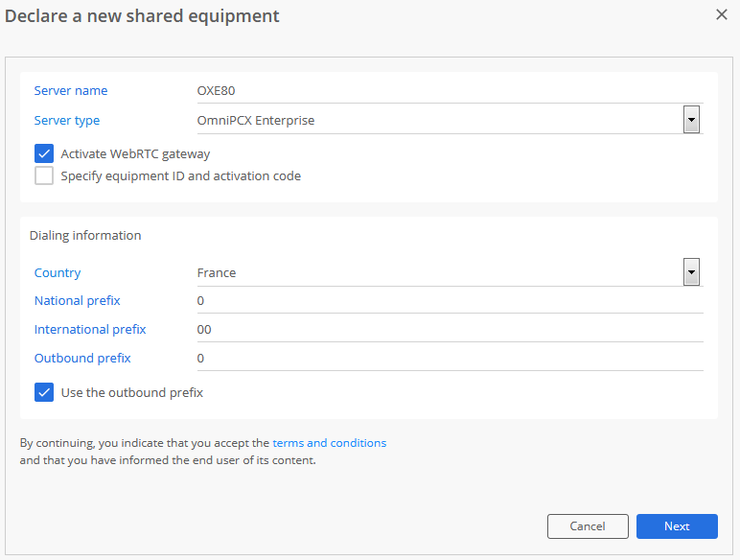Enable Specify equipment ID and activation code
The height and width of the screenshot is (560, 740).
44,175
